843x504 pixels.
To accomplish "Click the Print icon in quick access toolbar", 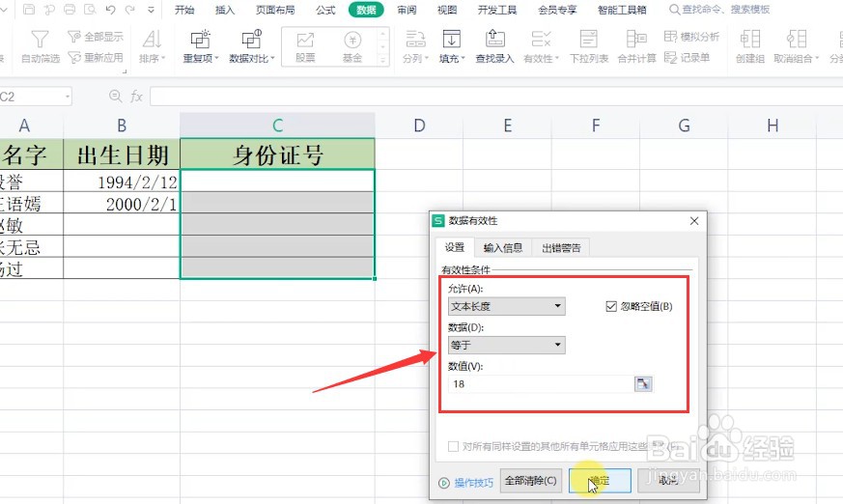I will tap(70, 9).
